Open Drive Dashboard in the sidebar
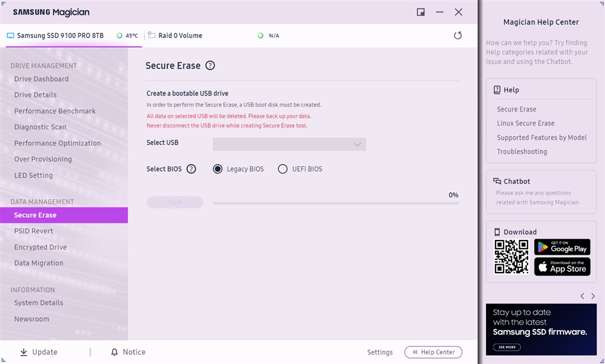The height and width of the screenshot is (364, 605). (x=41, y=79)
